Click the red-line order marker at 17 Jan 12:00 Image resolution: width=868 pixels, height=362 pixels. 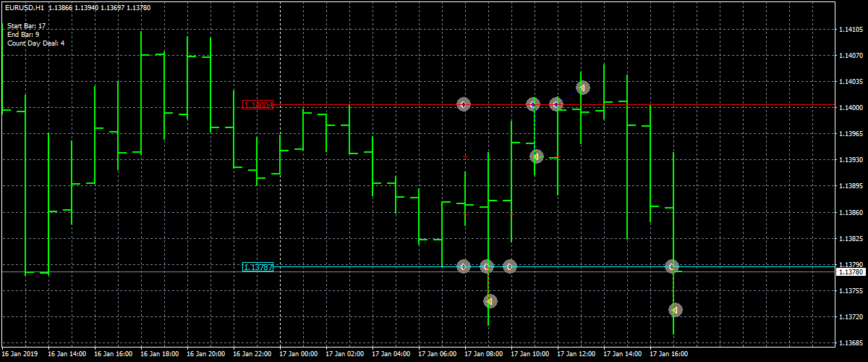tap(556, 104)
